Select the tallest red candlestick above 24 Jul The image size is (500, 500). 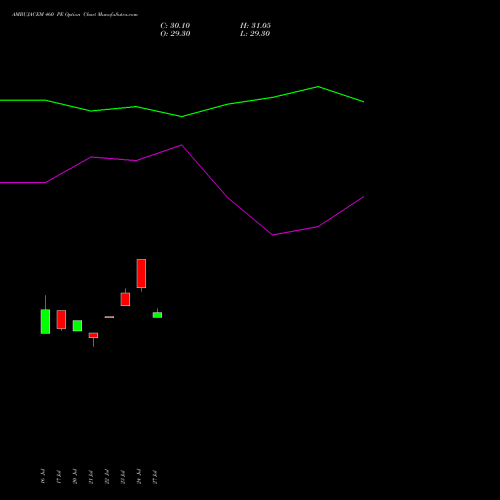pos(141,273)
